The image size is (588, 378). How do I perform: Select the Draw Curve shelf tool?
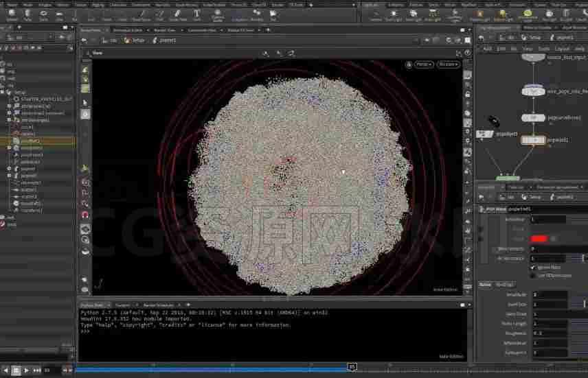click(x=142, y=14)
